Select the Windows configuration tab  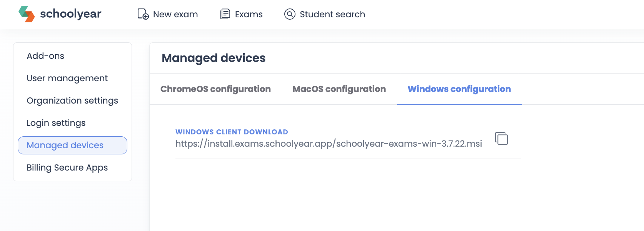[459, 89]
